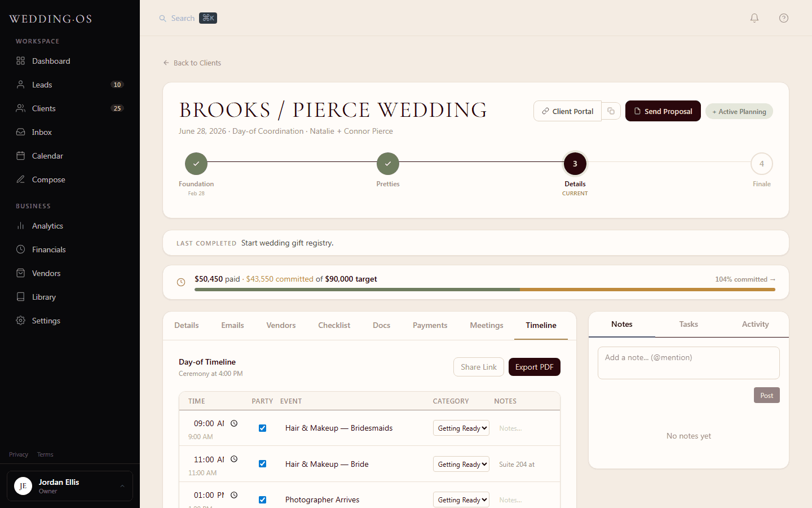Click the Clients count badge 25
812x508 pixels.
pyautogui.click(x=117, y=108)
